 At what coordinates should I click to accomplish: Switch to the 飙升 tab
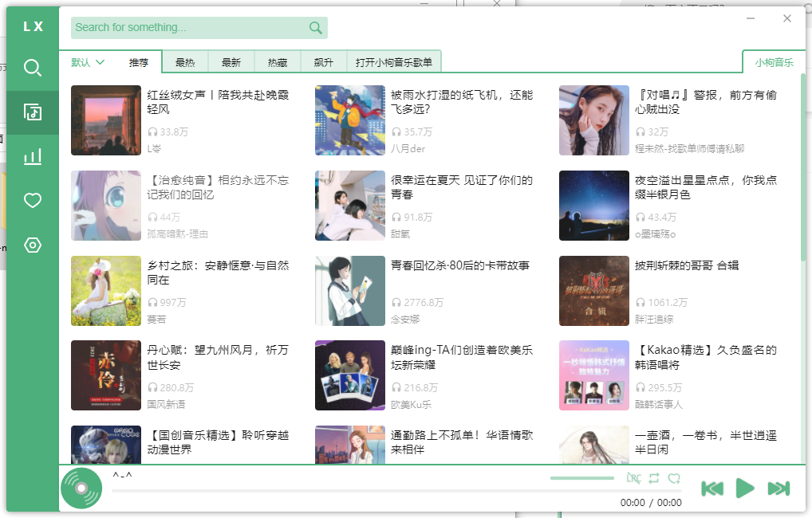323,62
